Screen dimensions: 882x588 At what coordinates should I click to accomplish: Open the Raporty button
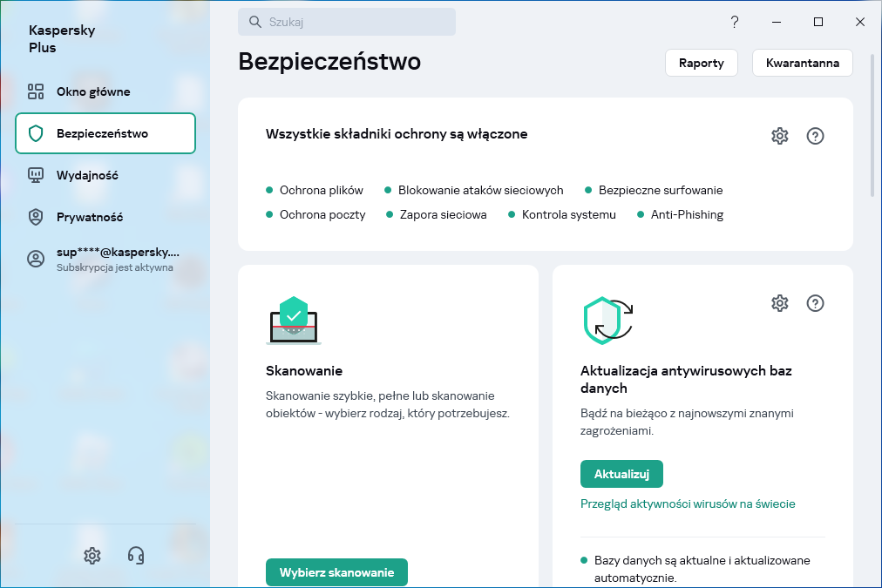point(701,63)
